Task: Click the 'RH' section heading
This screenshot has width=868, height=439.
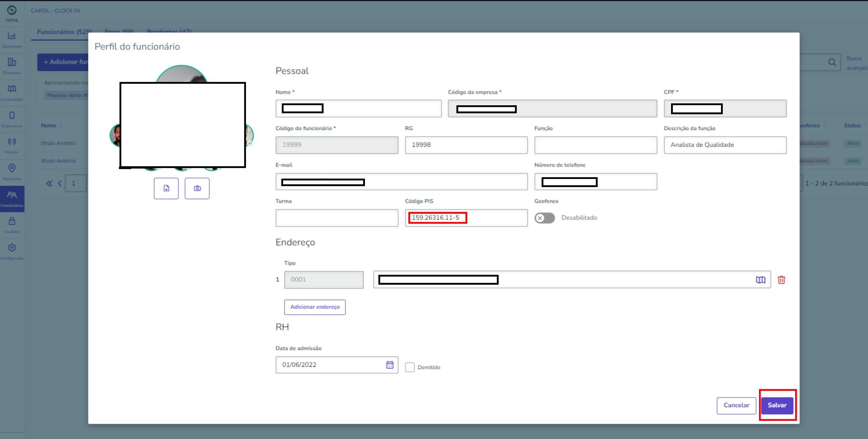Action: point(282,327)
